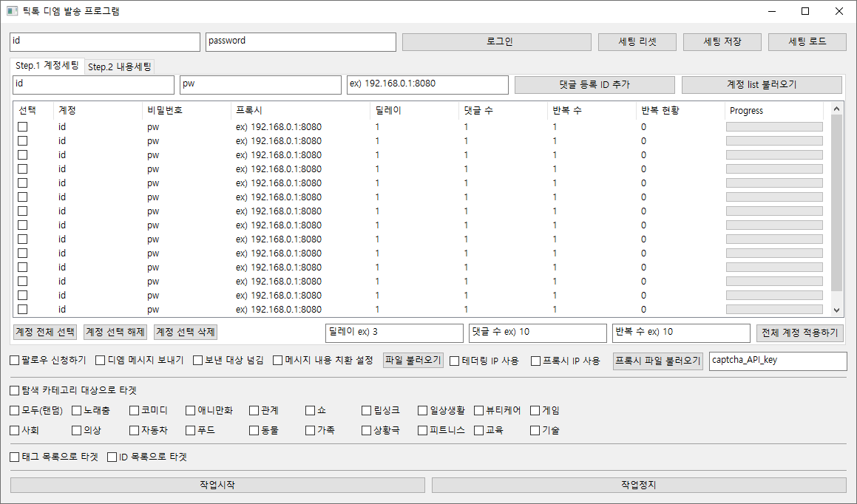Tick the 뷰티케어 checkbox
The height and width of the screenshot is (504, 857).
(479, 411)
